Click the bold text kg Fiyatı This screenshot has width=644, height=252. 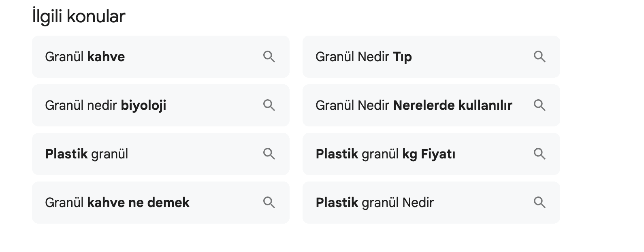(x=429, y=154)
